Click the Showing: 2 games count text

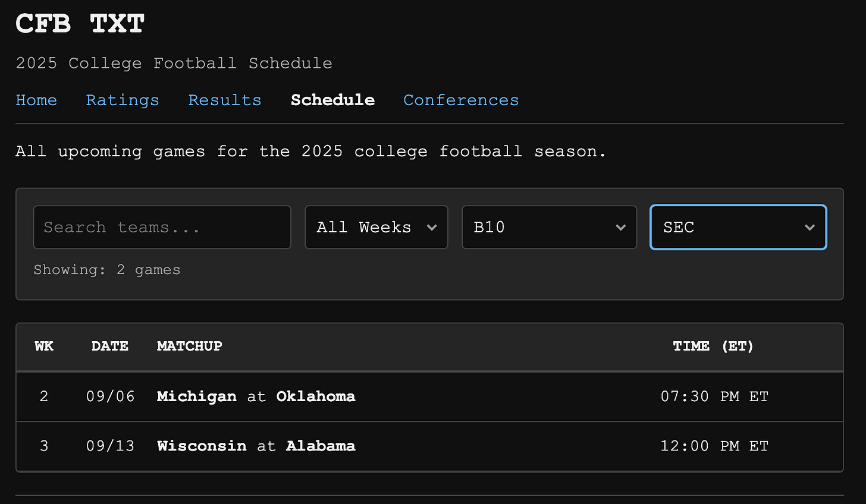click(107, 270)
